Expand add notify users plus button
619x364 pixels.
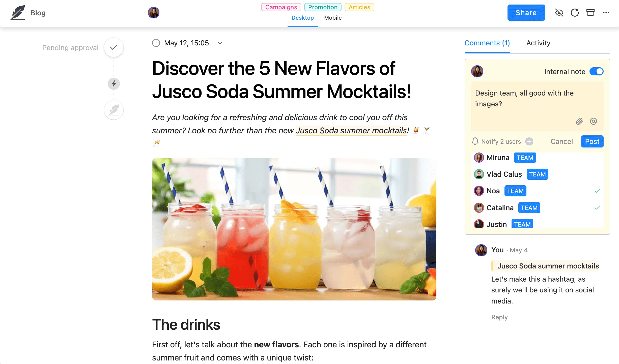pyautogui.click(x=529, y=142)
